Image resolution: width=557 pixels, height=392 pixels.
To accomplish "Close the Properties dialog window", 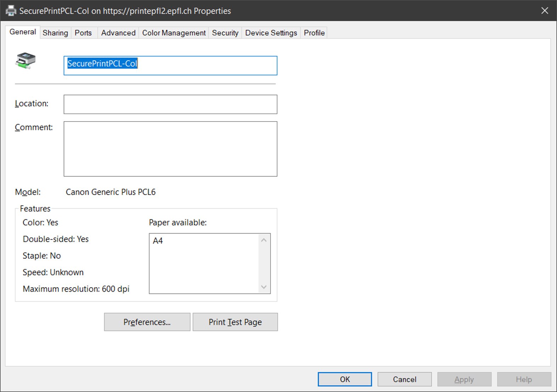I will 545,11.
